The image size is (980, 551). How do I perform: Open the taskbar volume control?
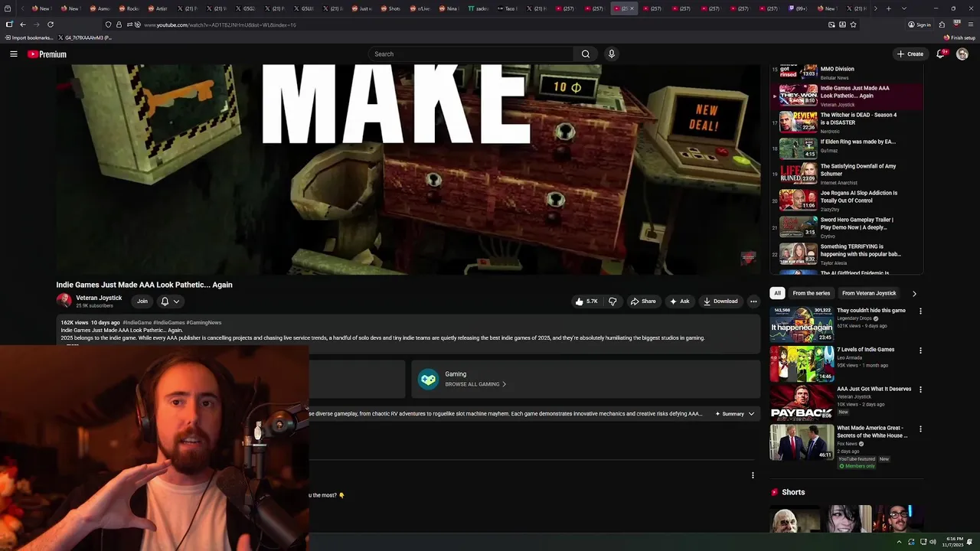pos(933,542)
